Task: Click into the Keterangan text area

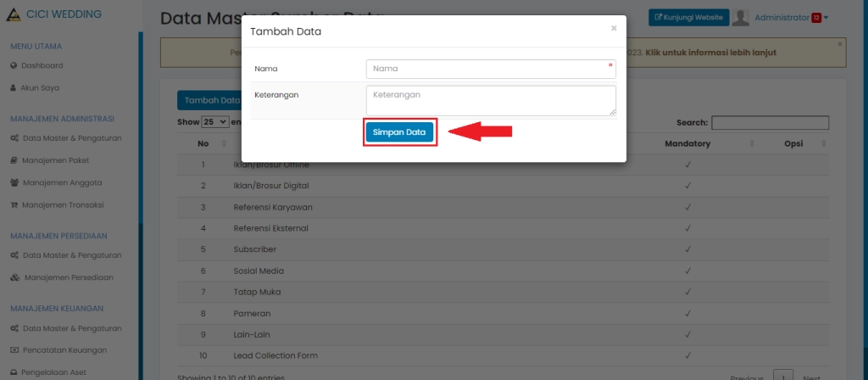Action: 491,100
